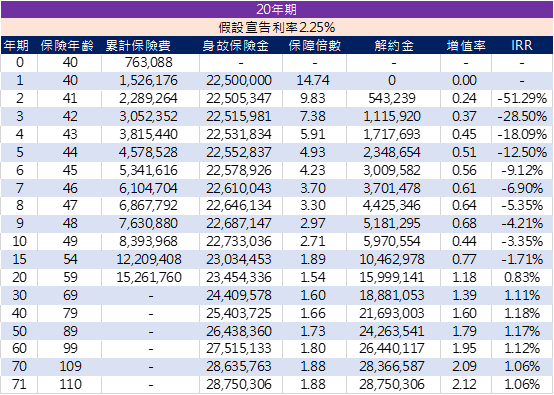This screenshot has width=554, height=395.
Task: Select the IRR value -9.12%
Action: tap(522, 171)
